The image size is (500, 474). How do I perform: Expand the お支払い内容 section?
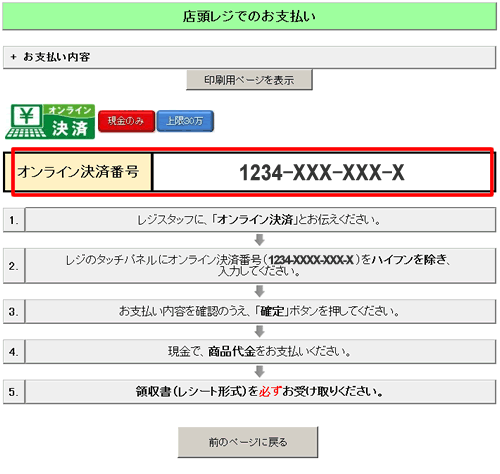tap(249, 57)
